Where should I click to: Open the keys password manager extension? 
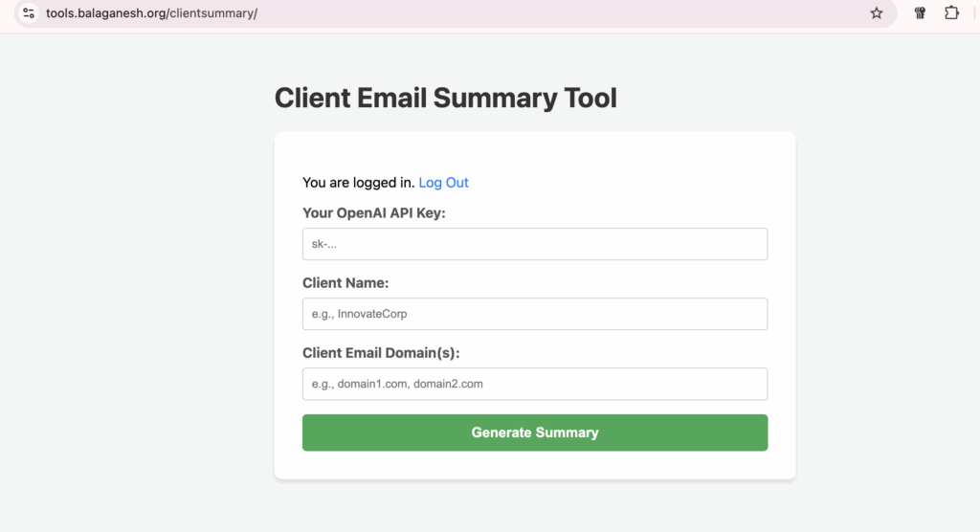920,13
